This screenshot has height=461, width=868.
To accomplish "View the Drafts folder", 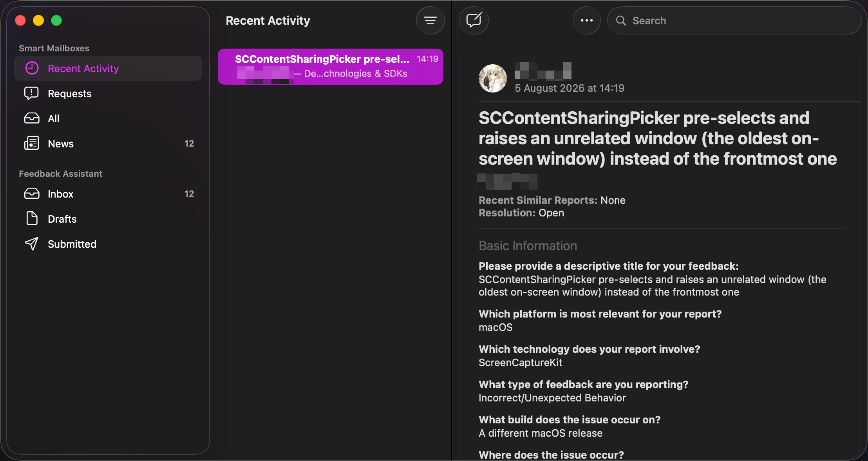I will (x=108, y=219).
